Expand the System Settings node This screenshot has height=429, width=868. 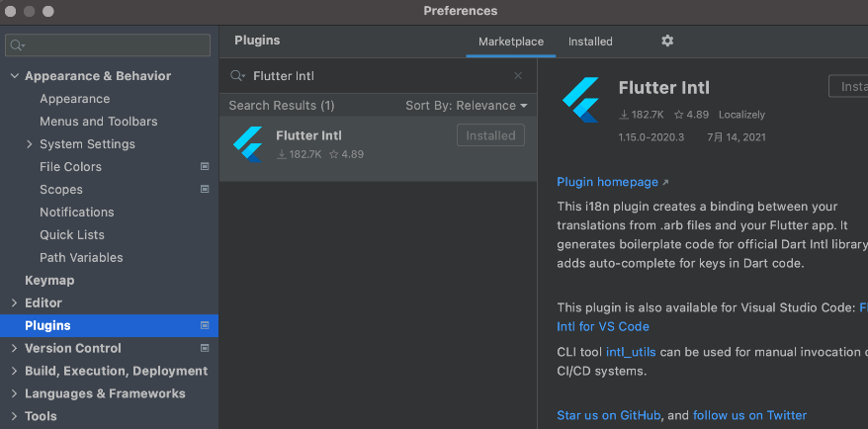(30, 144)
